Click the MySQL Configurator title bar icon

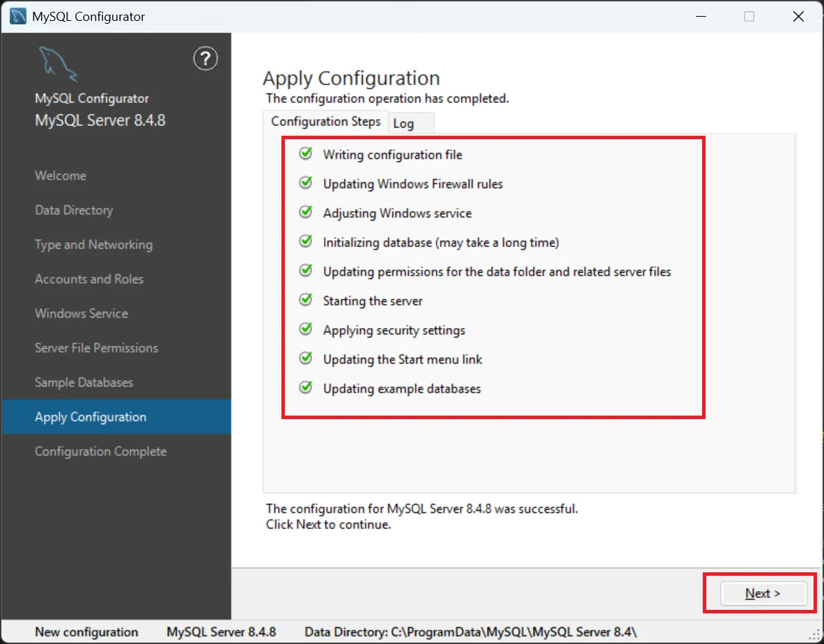point(19,17)
